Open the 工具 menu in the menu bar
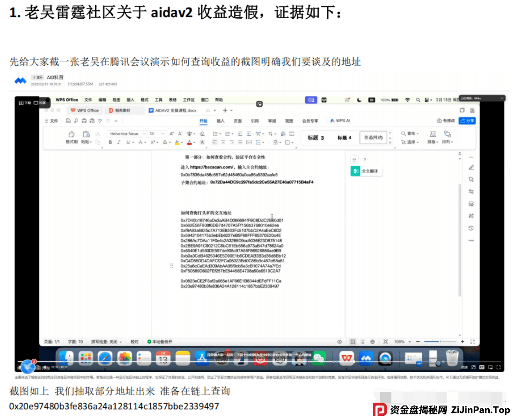This screenshot has width=515, height=420. 159,100
